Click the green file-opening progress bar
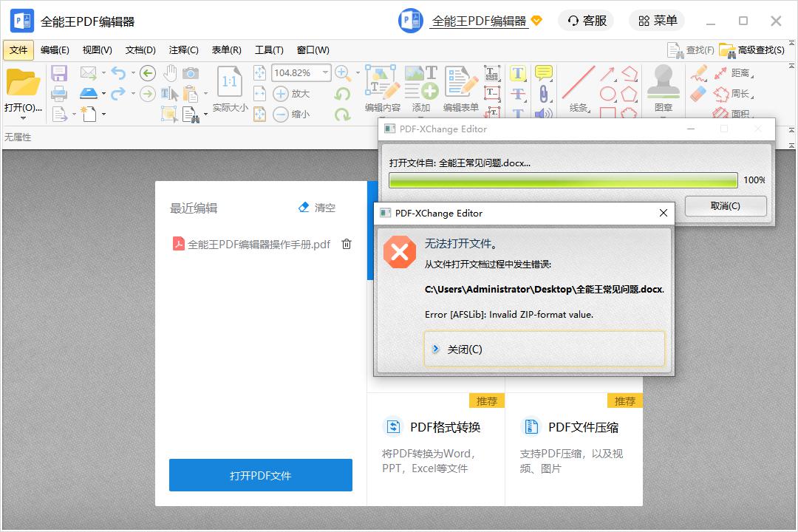The height and width of the screenshot is (532, 798). click(x=563, y=180)
